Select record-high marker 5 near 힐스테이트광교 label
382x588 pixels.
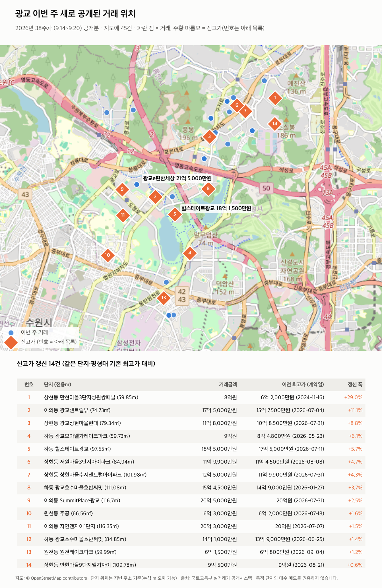coord(174,214)
